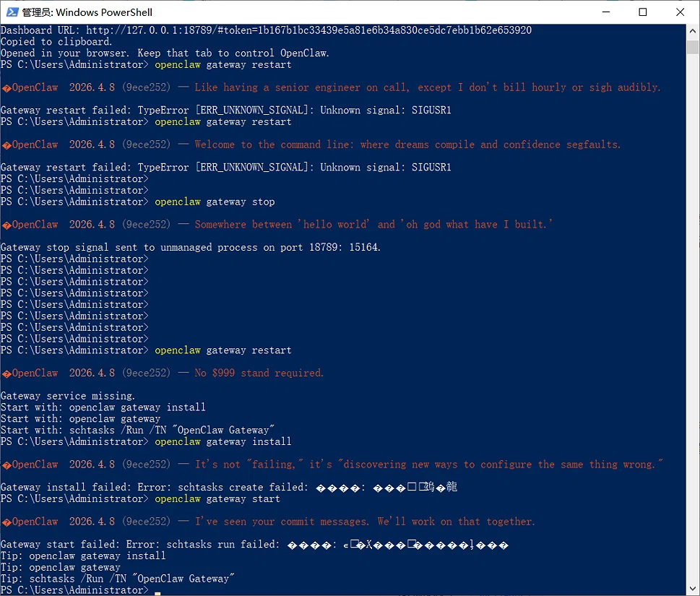700x596 pixels.
Task: Click 'Gateway install failed: Error' line
Action: 229,487
